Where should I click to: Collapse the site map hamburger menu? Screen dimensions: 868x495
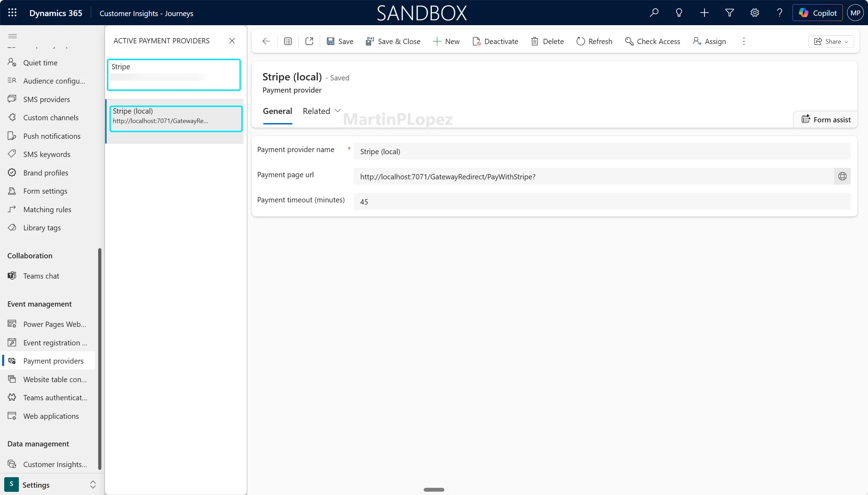[x=13, y=36]
